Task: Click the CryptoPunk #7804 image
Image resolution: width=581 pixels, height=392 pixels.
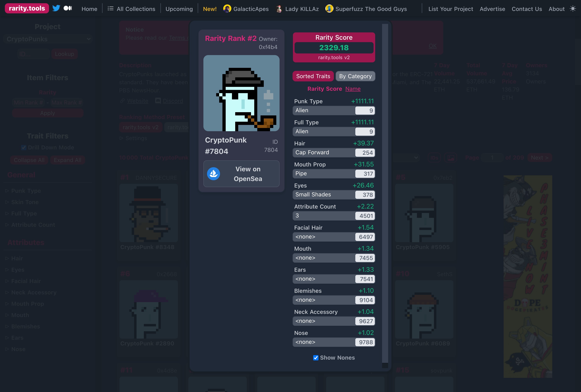Action: click(241, 93)
